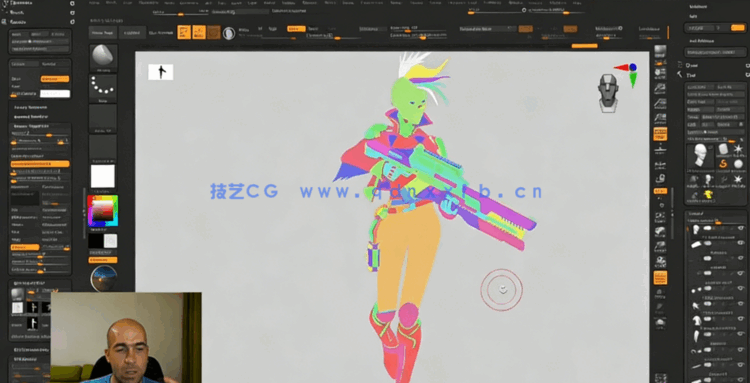This screenshot has width=750, height=383.
Task: Open the empty alpha slot below stroke thumbnail
Action: click(103, 118)
